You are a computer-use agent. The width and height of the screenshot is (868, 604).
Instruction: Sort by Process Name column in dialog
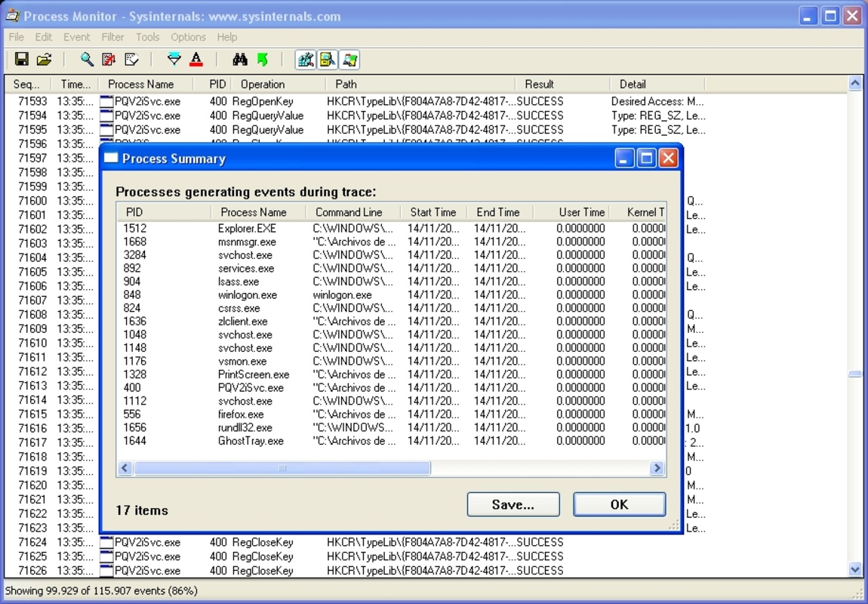pyautogui.click(x=254, y=212)
